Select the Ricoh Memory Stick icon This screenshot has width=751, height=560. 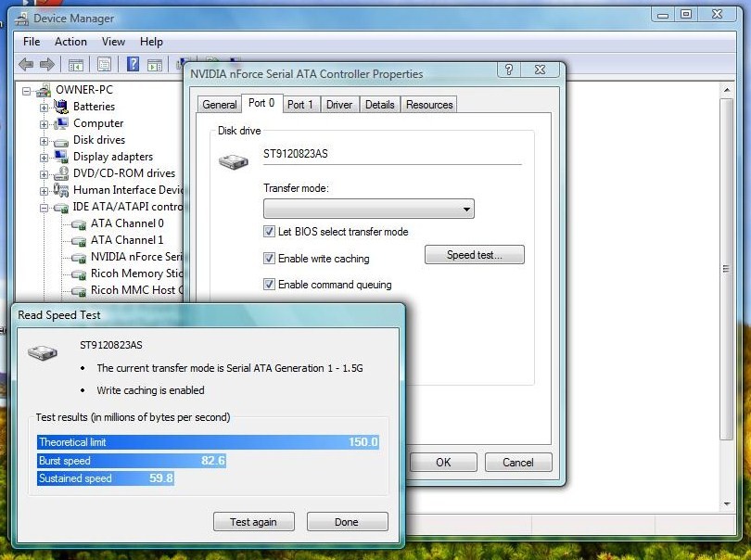(79, 274)
